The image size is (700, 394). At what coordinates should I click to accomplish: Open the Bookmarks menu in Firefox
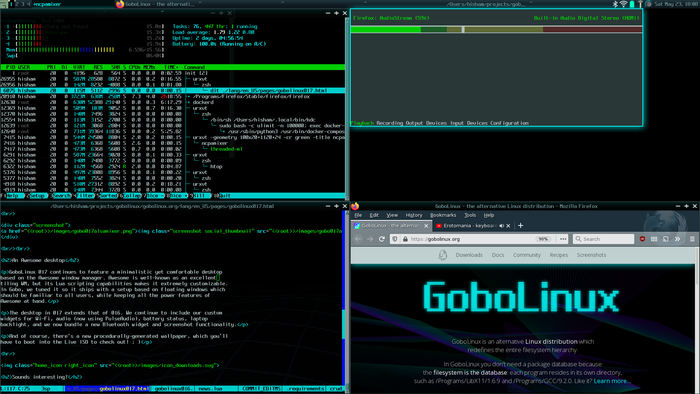443,215
